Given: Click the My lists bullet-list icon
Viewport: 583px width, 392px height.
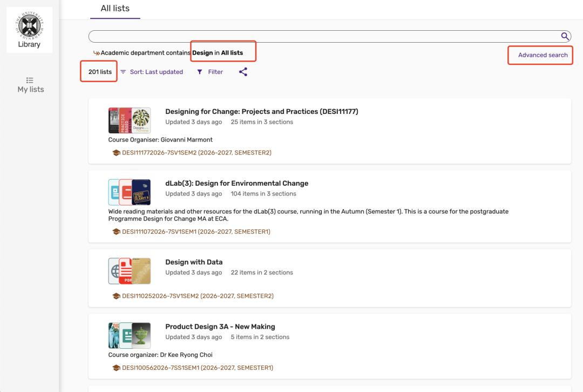Looking at the screenshot, I should pyautogui.click(x=30, y=80).
